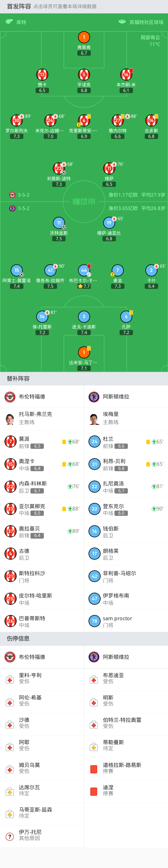Viewport: 168px width, 868px height.
Task: Open substitute 扎尼奥洛 number 22 row
Action: point(126,487)
